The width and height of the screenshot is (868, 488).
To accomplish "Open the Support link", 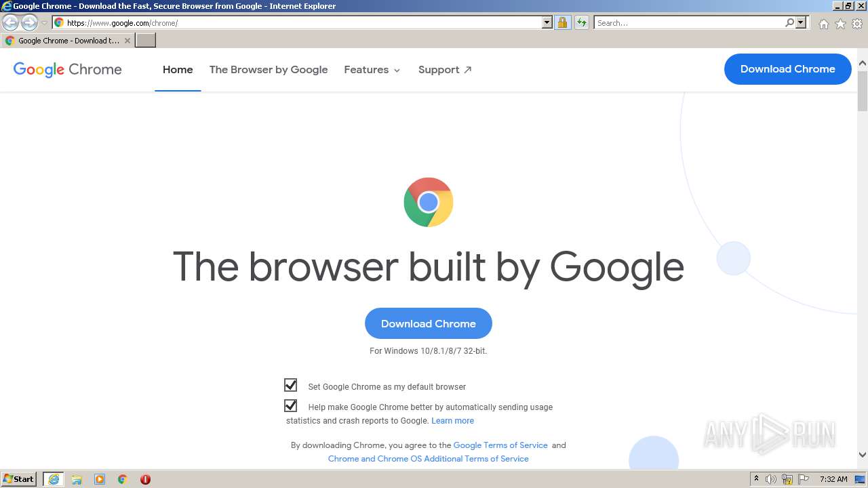I will pyautogui.click(x=445, y=69).
